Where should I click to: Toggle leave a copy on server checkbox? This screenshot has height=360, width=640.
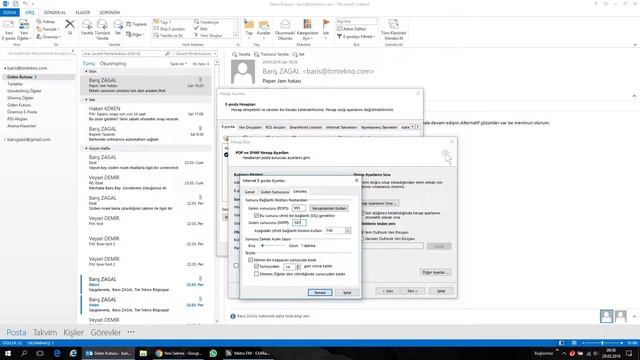pos(250,260)
